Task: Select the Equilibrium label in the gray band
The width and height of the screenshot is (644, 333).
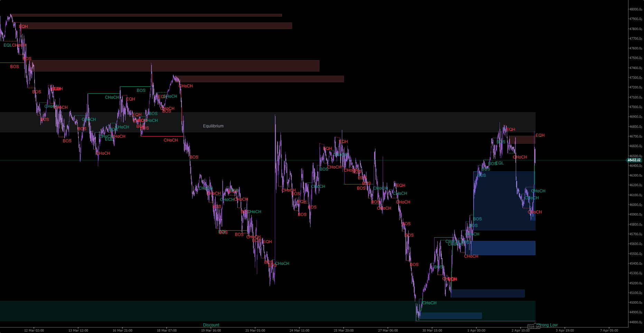Action: pos(213,126)
